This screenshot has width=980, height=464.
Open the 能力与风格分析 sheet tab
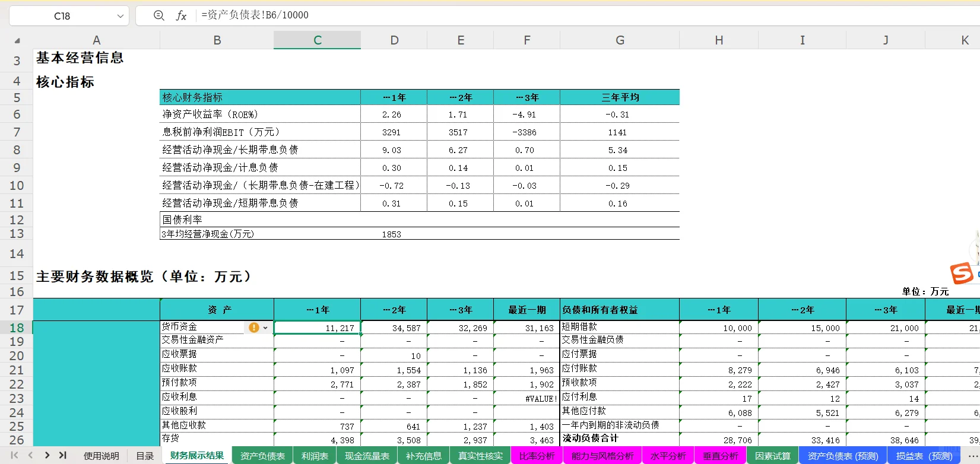602,456
